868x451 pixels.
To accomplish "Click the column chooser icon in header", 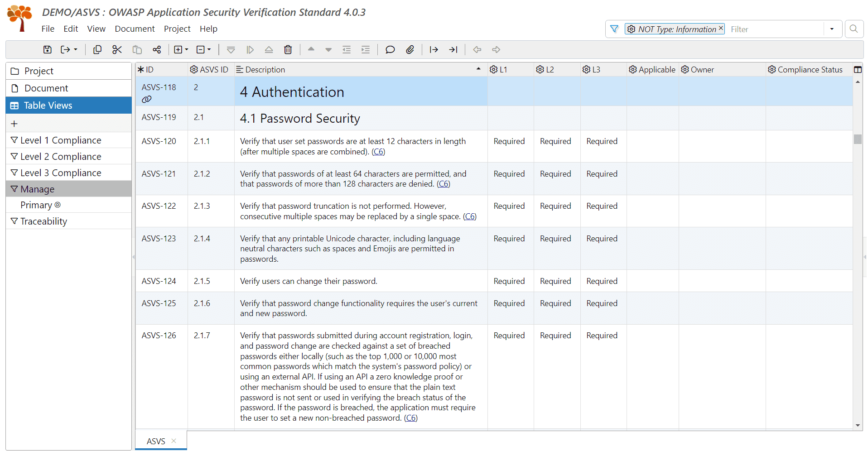I will pos(858,70).
